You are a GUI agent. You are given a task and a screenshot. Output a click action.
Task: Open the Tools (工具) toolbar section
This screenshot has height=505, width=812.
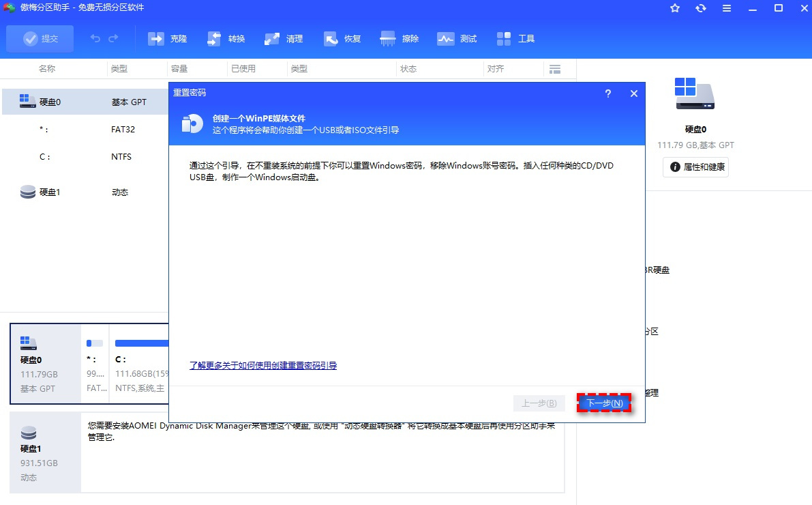tap(515, 38)
